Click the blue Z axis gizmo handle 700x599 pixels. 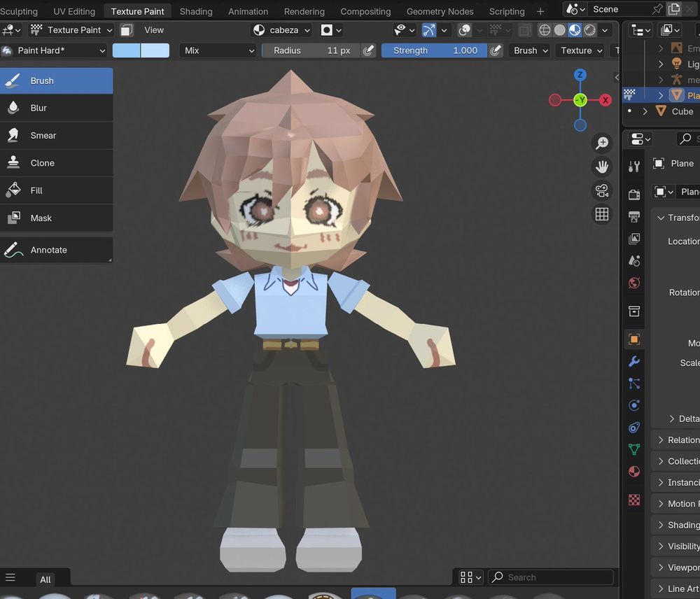(x=580, y=75)
